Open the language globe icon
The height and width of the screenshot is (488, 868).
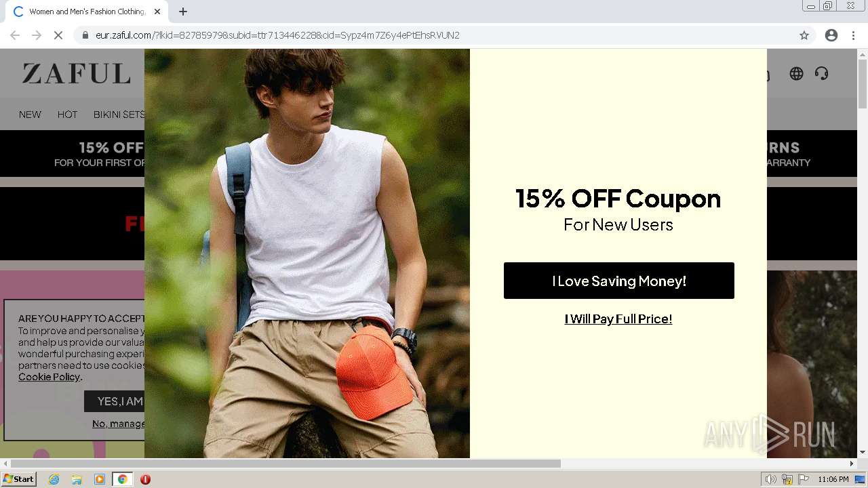796,74
